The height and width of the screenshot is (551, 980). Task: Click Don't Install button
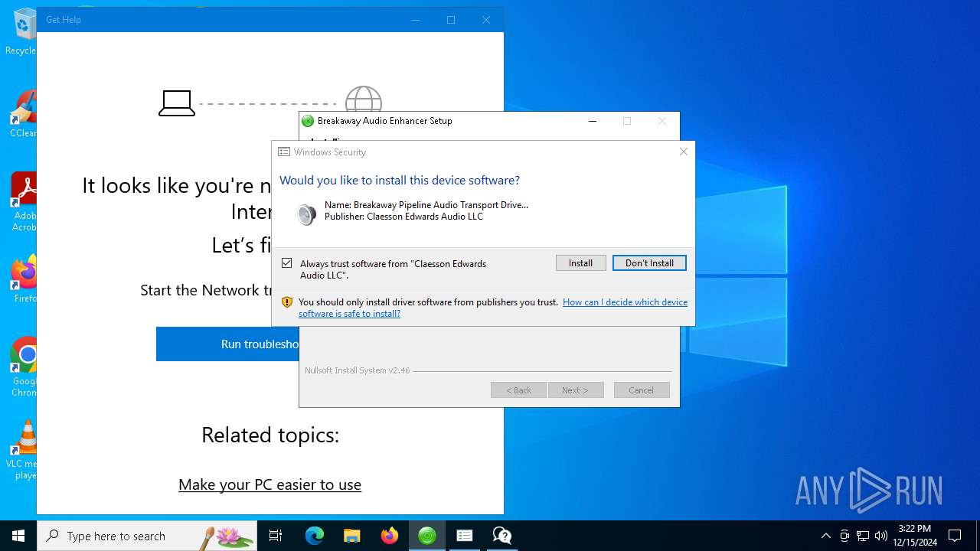(x=649, y=263)
